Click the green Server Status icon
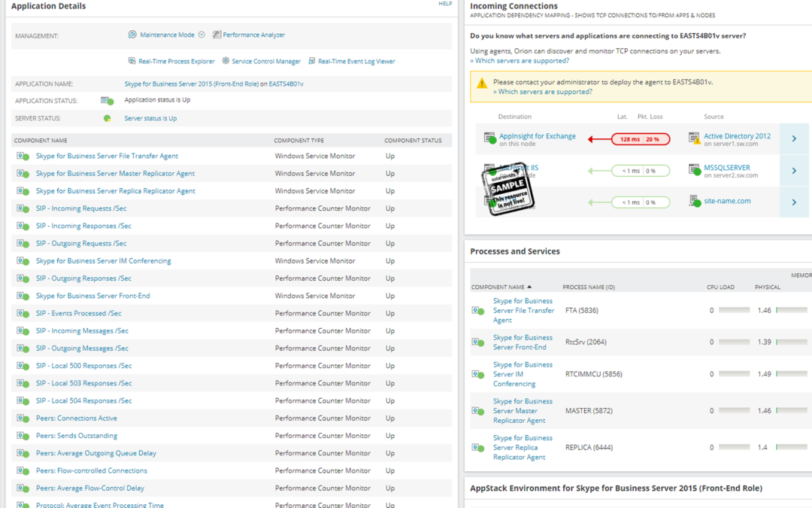The image size is (812, 508). 108,118
